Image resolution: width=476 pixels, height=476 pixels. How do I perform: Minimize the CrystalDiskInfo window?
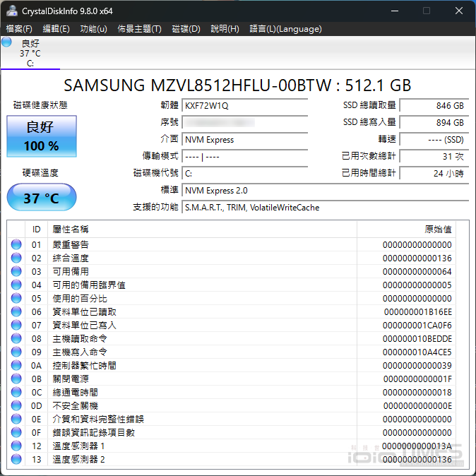(395, 11)
